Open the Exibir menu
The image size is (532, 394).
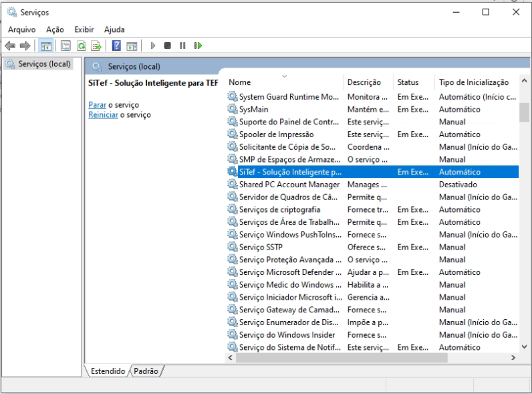tap(84, 29)
